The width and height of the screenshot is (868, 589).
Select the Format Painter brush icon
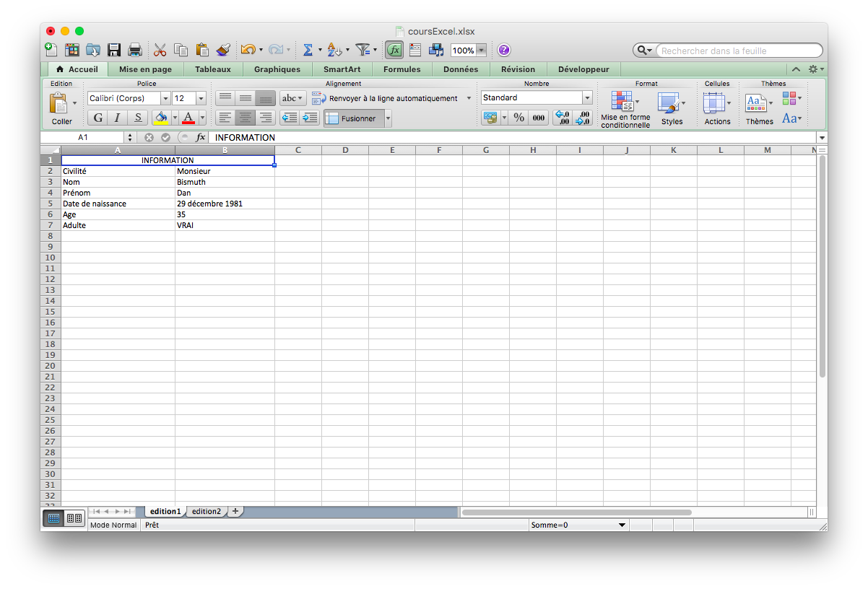pos(223,50)
